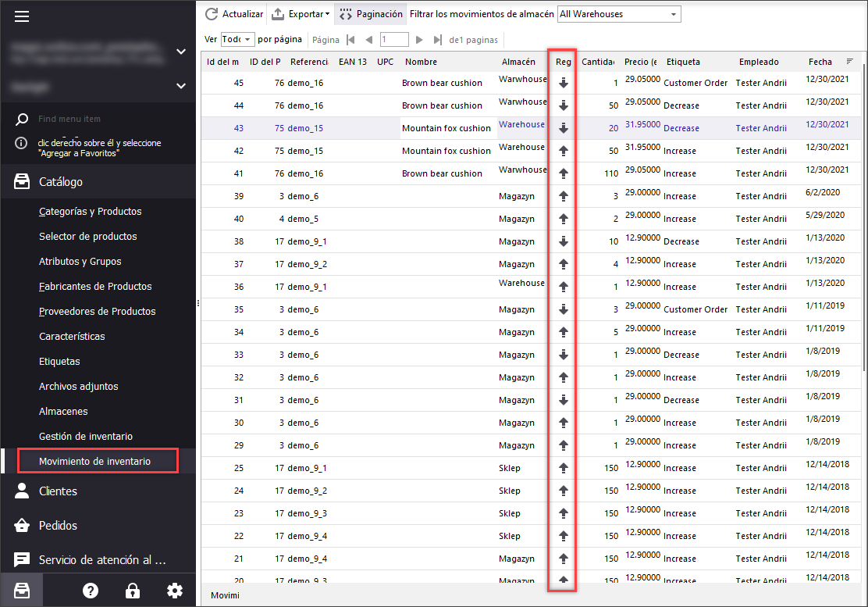Click the Clientes person icon
The image size is (868, 607).
[22, 491]
